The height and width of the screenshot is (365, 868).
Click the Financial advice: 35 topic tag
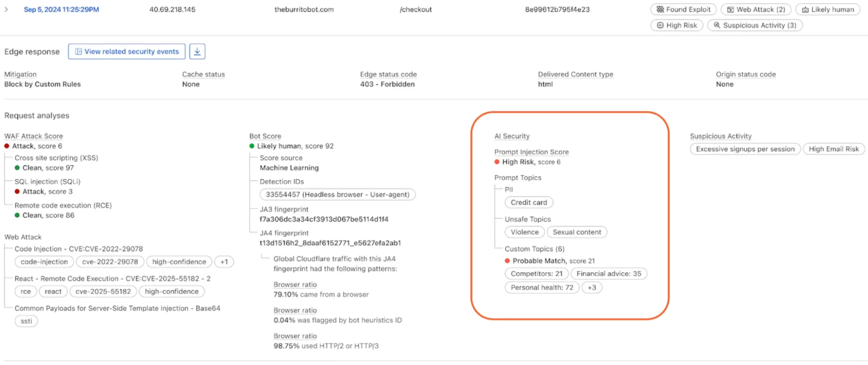609,273
